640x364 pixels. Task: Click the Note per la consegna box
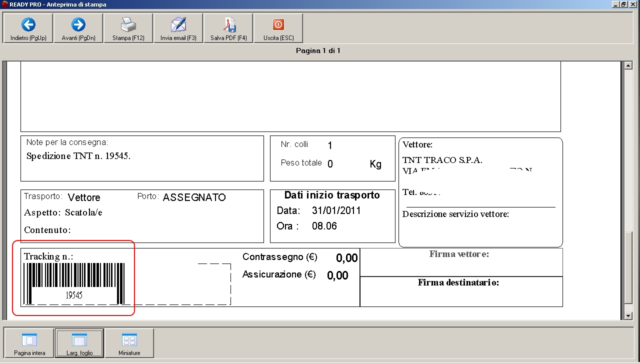(x=142, y=158)
